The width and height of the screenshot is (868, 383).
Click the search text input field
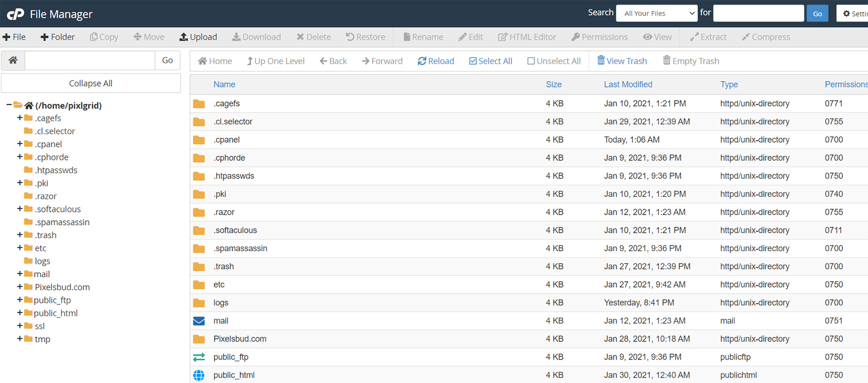coord(758,14)
